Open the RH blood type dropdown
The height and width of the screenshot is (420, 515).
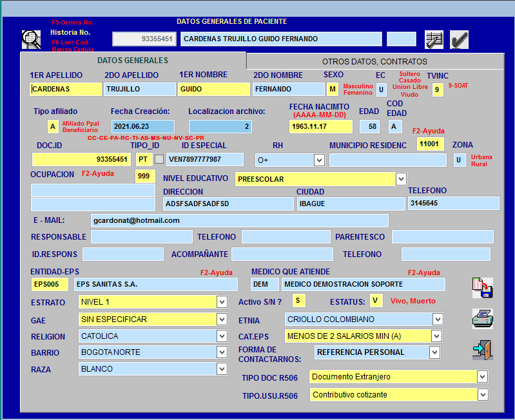[x=319, y=160]
